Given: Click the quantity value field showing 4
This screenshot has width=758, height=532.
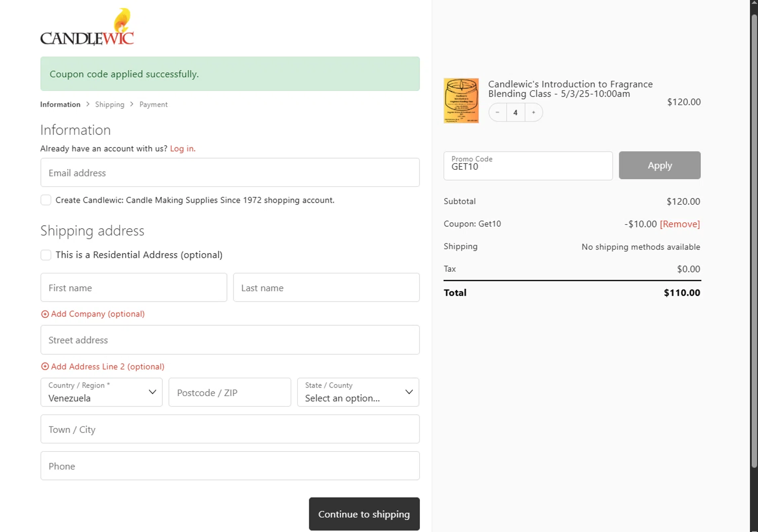Looking at the screenshot, I should point(515,112).
